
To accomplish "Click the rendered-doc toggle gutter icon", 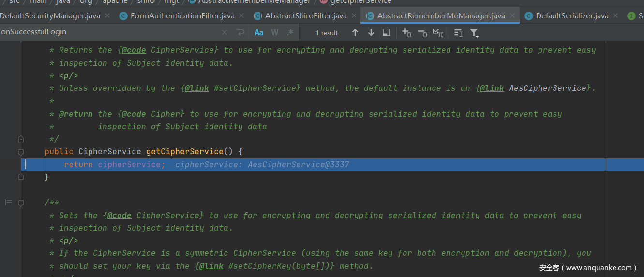I will 8,202.
